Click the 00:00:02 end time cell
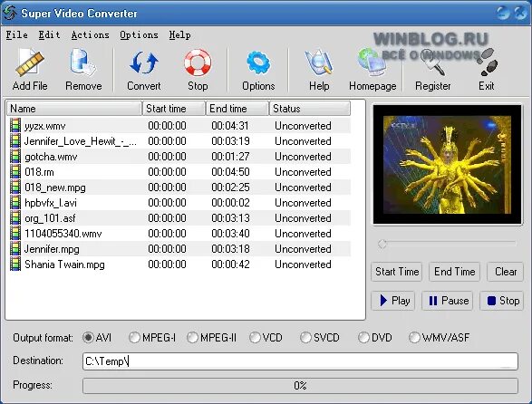 [x=230, y=203]
